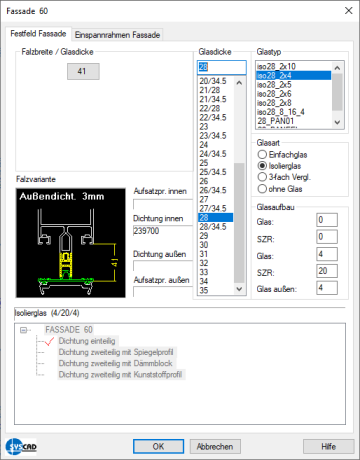The width and height of the screenshot is (360, 460).
Task: Click the Glastyp list down arrow
Action: pyautogui.click(x=337, y=122)
